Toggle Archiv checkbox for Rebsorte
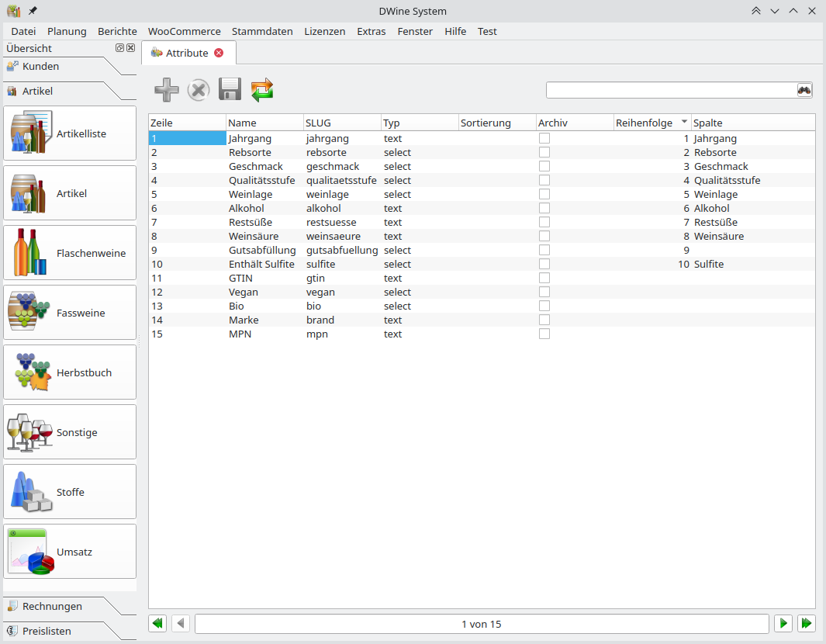826x644 pixels. click(x=544, y=152)
